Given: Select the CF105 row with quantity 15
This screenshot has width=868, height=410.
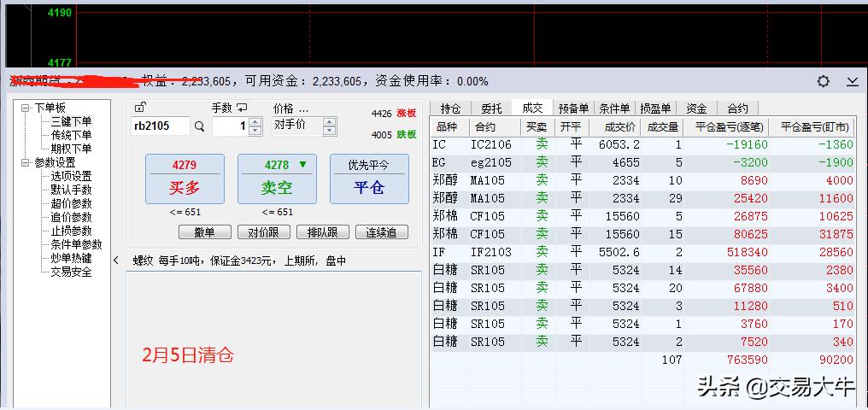Looking at the screenshot, I should [x=642, y=235].
